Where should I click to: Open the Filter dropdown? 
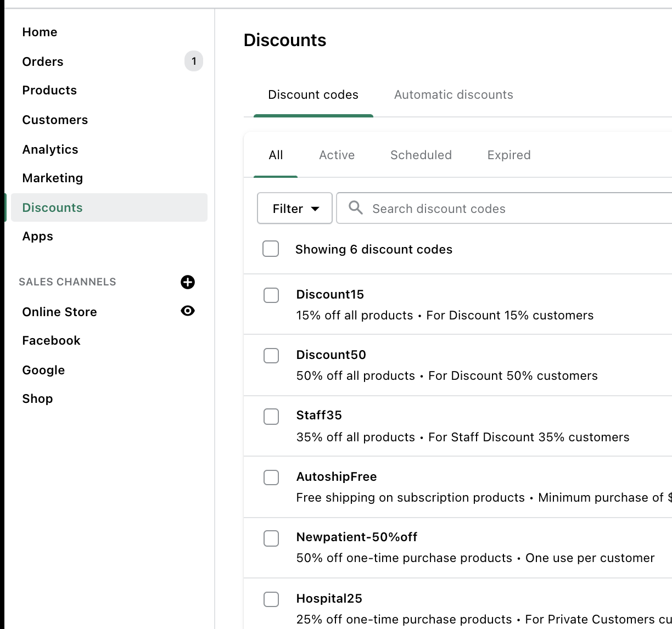(295, 209)
